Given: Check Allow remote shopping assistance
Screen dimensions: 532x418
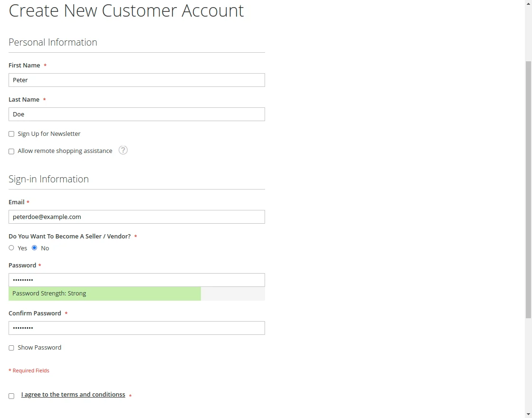Looking at the screenshot, I should (x=11, y=151).
